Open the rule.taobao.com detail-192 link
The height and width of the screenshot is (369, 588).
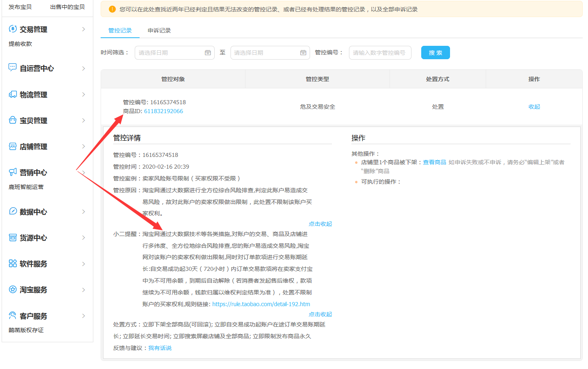pos(261,304)
